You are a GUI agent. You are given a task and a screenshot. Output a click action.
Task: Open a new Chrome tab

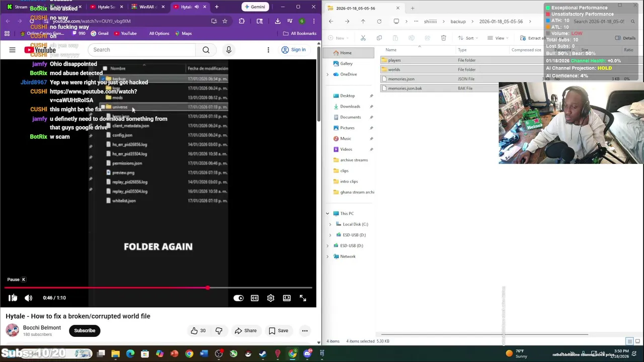coord(216,7)
